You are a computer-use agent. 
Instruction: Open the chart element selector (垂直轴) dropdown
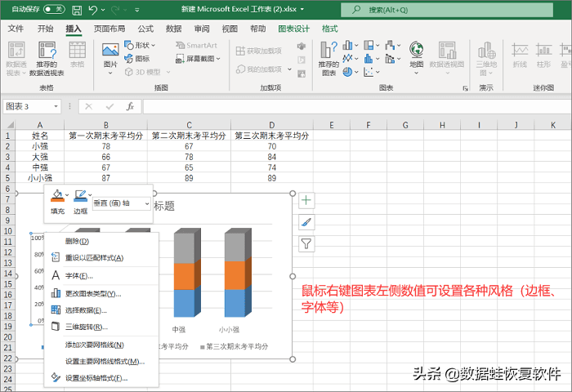pos(122,203)
